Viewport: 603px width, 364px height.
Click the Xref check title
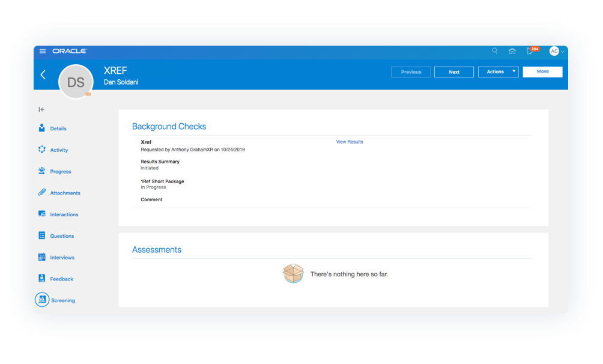pyautogui.click(x=146, y=142)
